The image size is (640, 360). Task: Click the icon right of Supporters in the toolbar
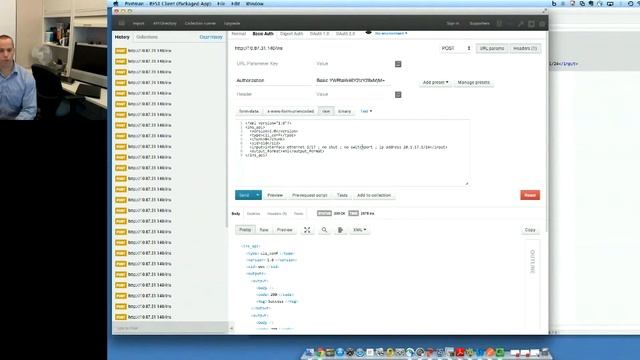[x=499, y=24]
